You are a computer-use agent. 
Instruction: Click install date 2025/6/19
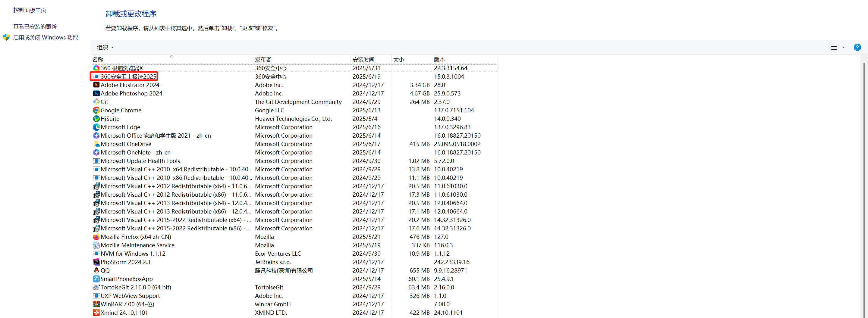pos(366,76)
